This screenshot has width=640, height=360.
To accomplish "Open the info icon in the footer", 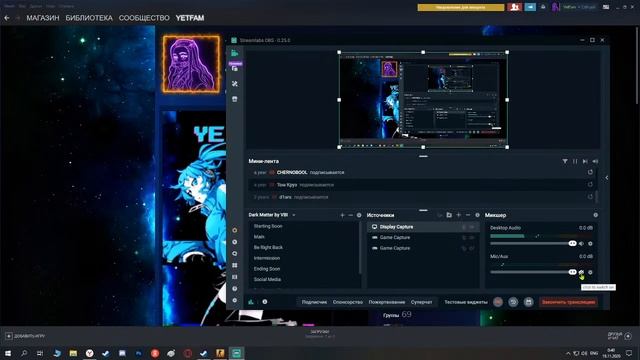I will pyautogui.click(x=265, y=302).
